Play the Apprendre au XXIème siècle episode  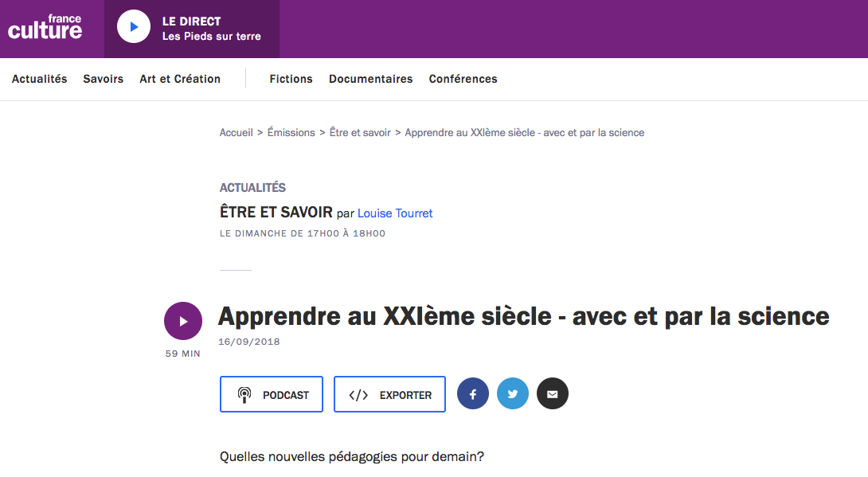click(183, 321)
